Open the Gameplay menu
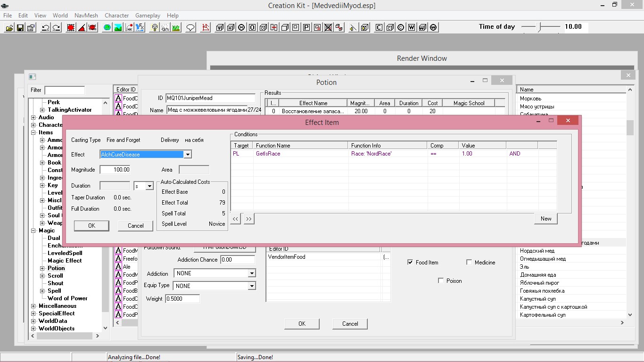This screenshot has height=362, width=644. point(147,16)
